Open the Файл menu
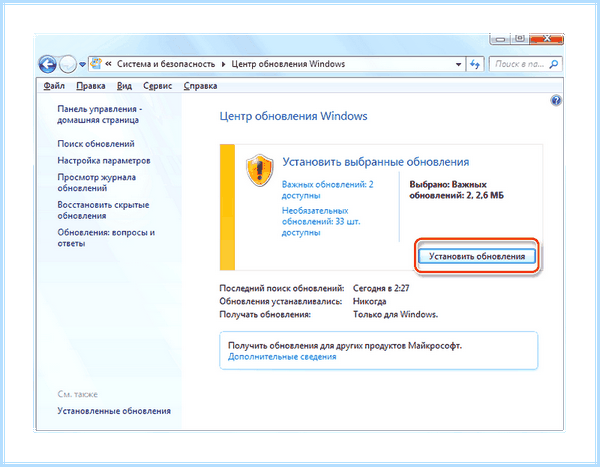 [54, 86]
